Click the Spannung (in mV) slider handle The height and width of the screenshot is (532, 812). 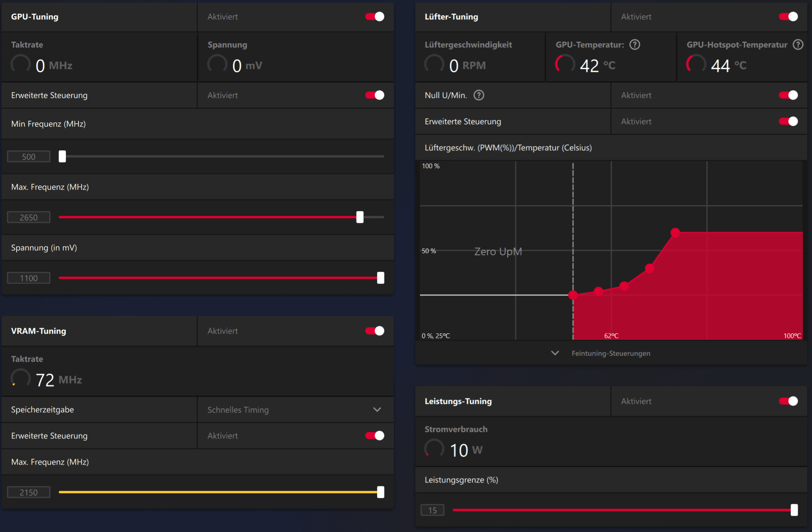(x=380, y=278)
